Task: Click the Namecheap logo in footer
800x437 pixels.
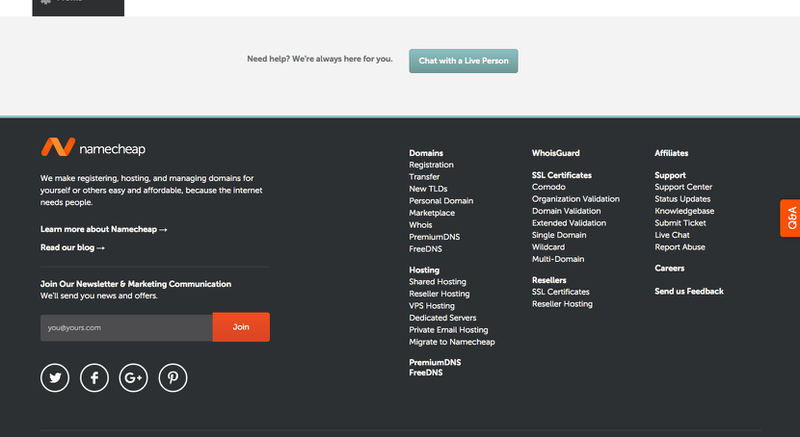Action: pyautogui.click(x=93, y=148)
